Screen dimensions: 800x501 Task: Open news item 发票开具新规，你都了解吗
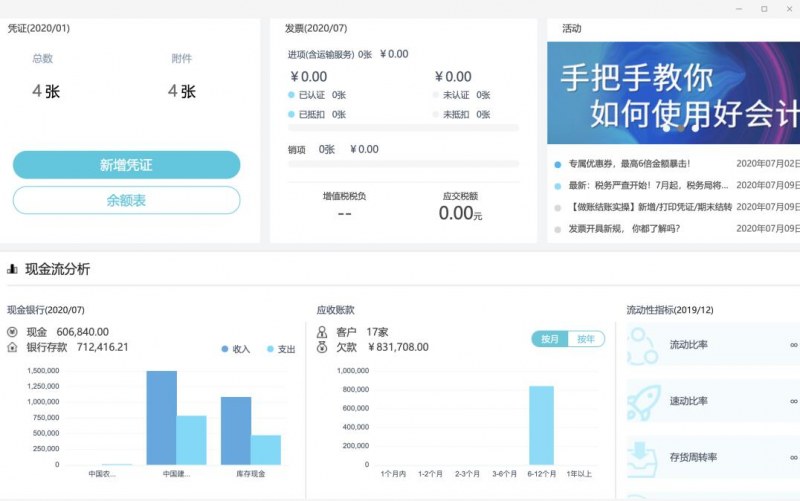624,229
